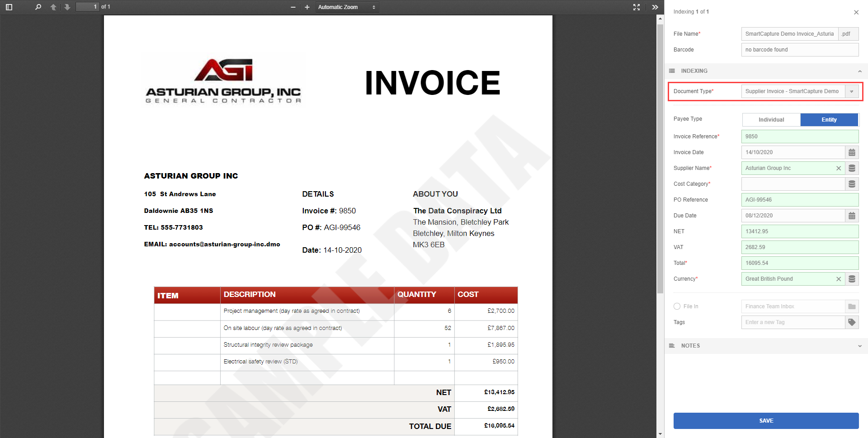Click the DESCRIPTION column header
The height and width of the screenshot is (438, 868).
(250, 295)
